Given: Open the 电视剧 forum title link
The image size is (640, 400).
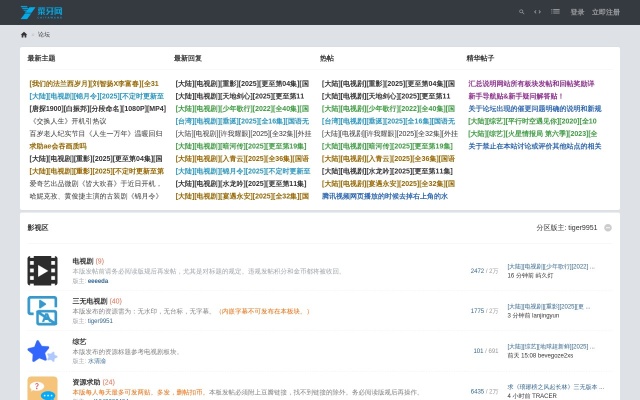Looking at the screenshot, I should tap(82, 261).
